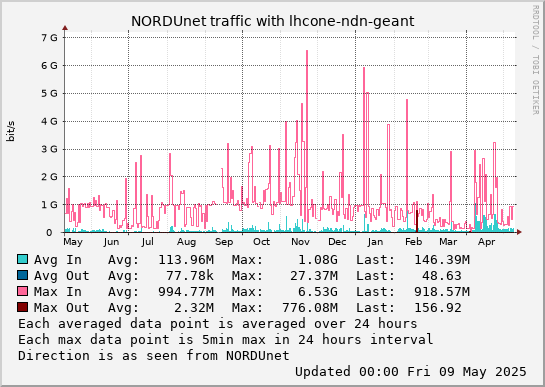Viewport: 545px width, 387px height.
Task: Click the '5 G' y-axis label
Action: pyautogui.click(x=49, y=93)
